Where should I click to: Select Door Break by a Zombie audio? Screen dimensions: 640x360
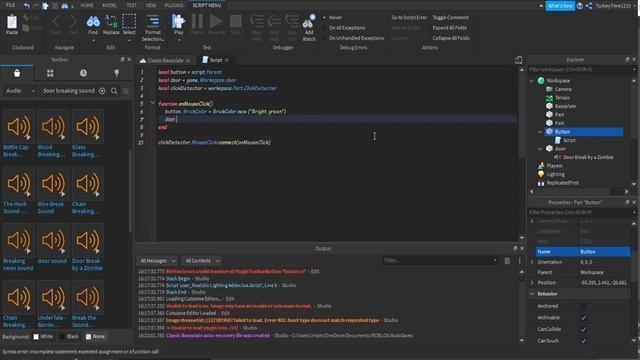(87, 248)
